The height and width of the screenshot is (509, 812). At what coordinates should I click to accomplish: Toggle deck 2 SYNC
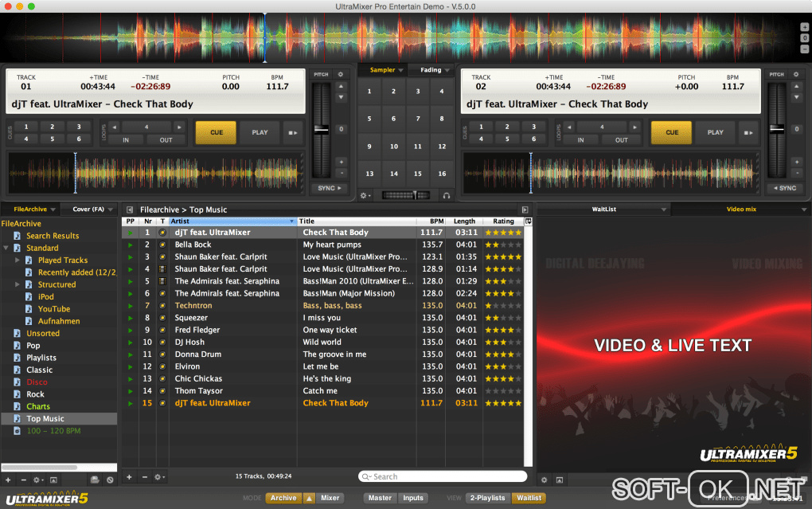pyautogui.click(x=785, y=188)
